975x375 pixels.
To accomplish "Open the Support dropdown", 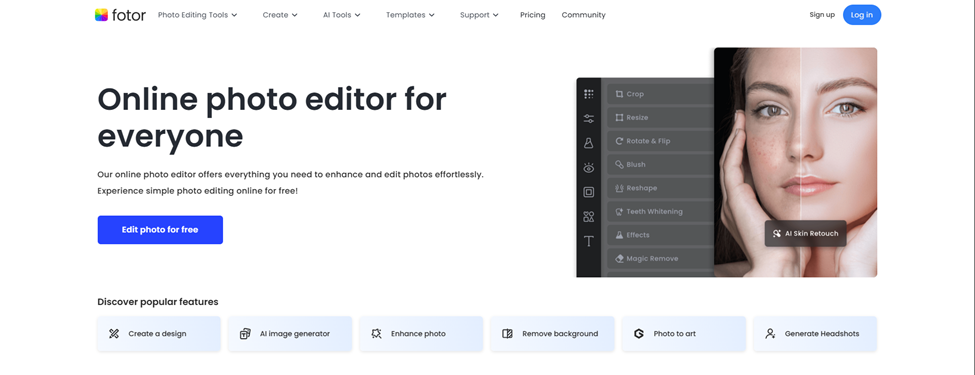I will pyautogui.click(x=479, y=15).
